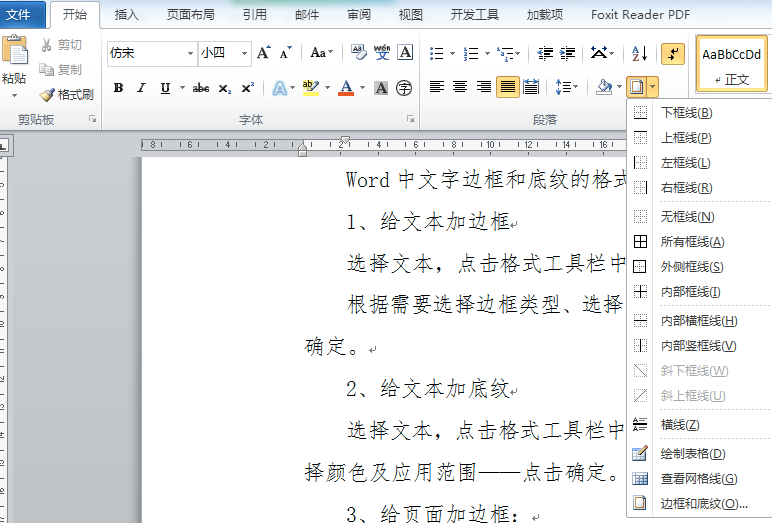Sort text A-Z icon

639,53
